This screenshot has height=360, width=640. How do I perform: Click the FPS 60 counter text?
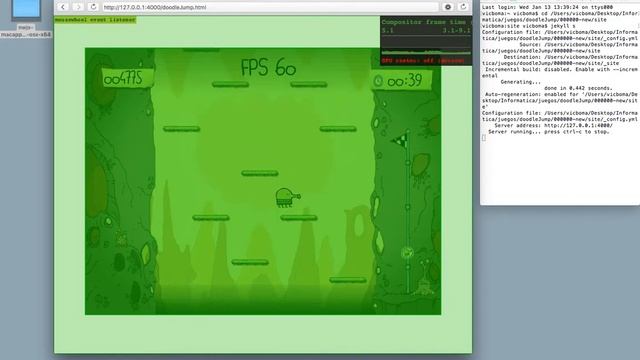(268, 67)
